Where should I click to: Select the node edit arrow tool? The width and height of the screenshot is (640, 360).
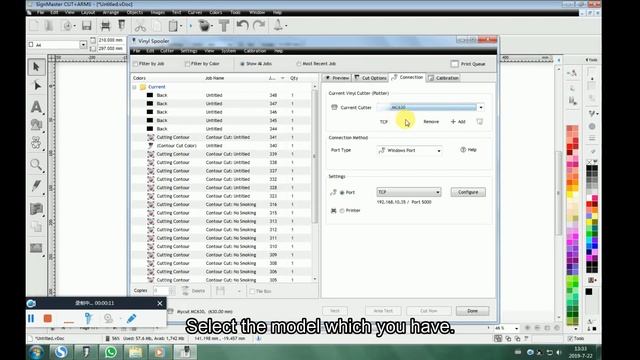pyautogui.click(x=36, y=86)
